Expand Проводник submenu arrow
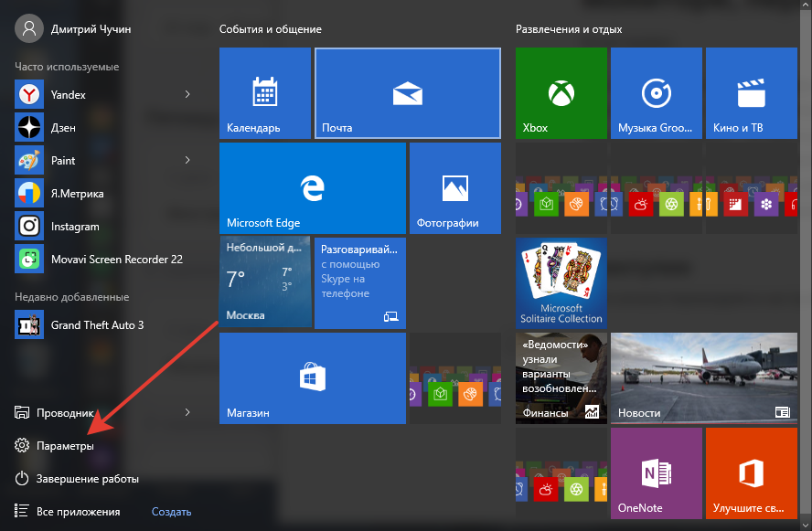 coord(187,412)
